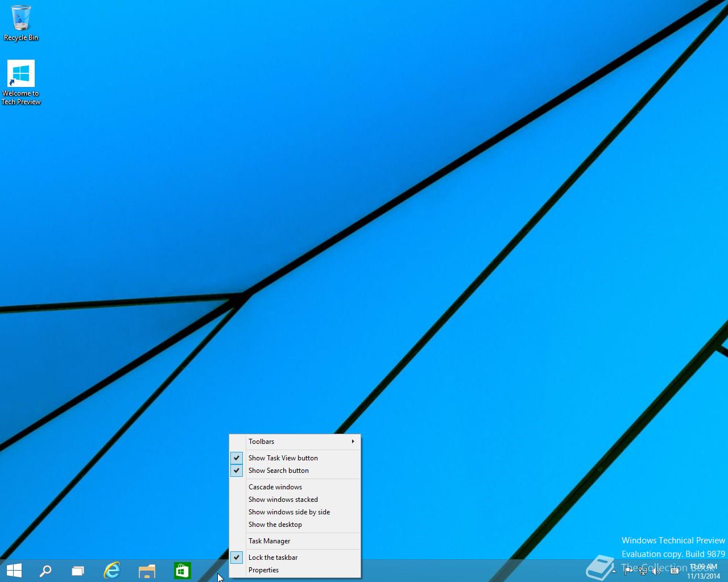Screen dimensions: 728x582
Task: Select Show windows side by side
Action: pos(289,512)
